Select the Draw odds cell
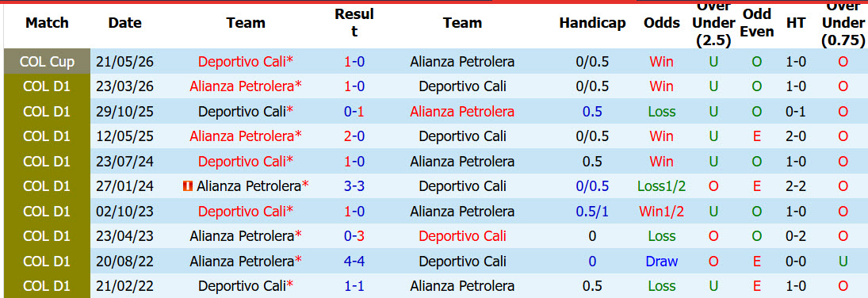 (662, 261)
